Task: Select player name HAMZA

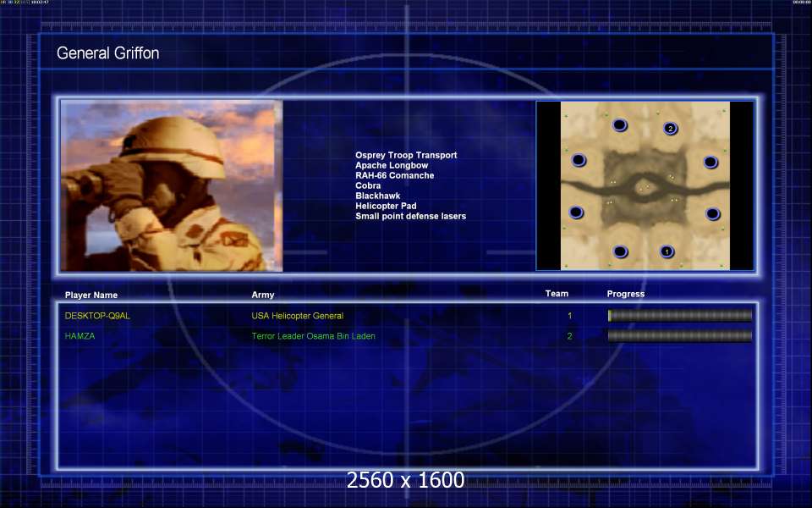Action: (80, 336)
